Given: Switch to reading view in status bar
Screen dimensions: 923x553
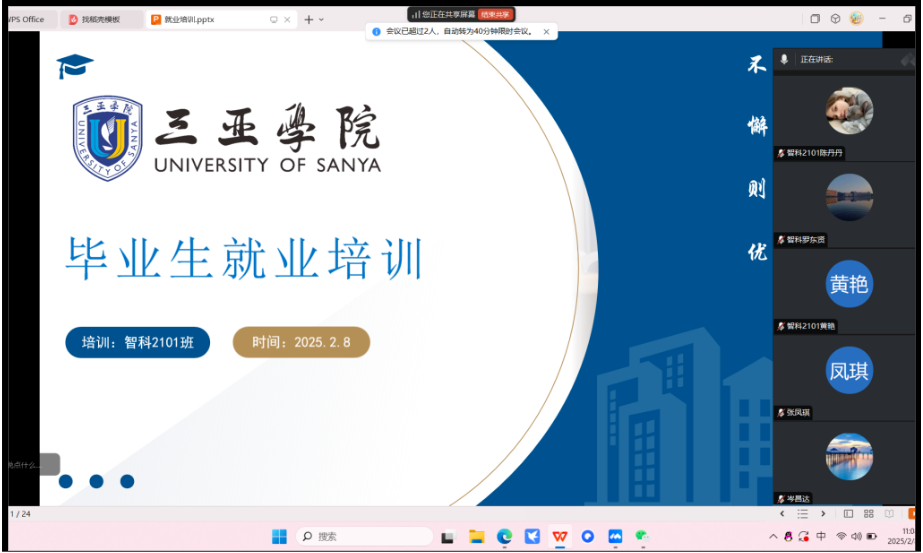Looking at the screenshot, I should tap(888, 513).
